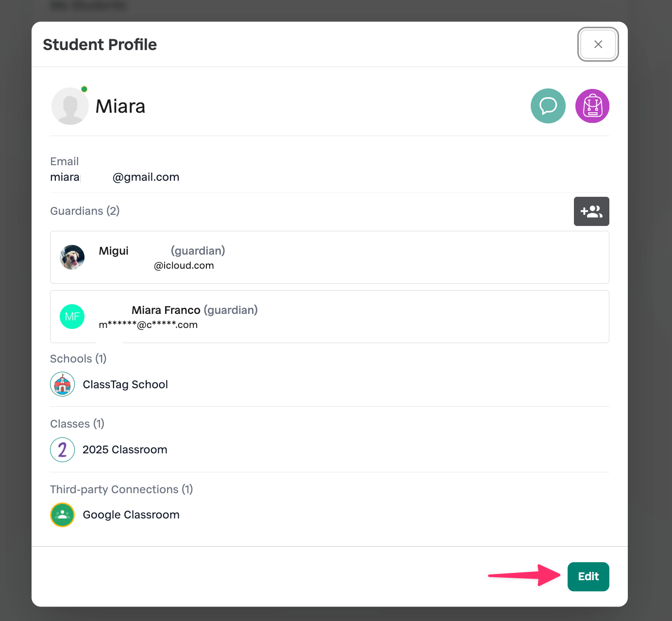Click the ClassTag School icon

(x=63, y=384)
